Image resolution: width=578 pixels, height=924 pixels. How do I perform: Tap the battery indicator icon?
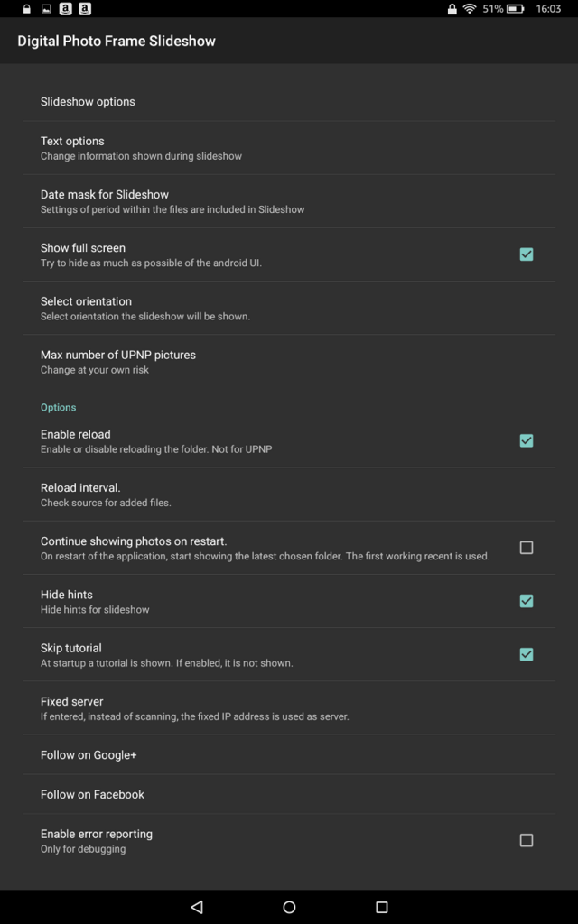(x=515, y=9)
